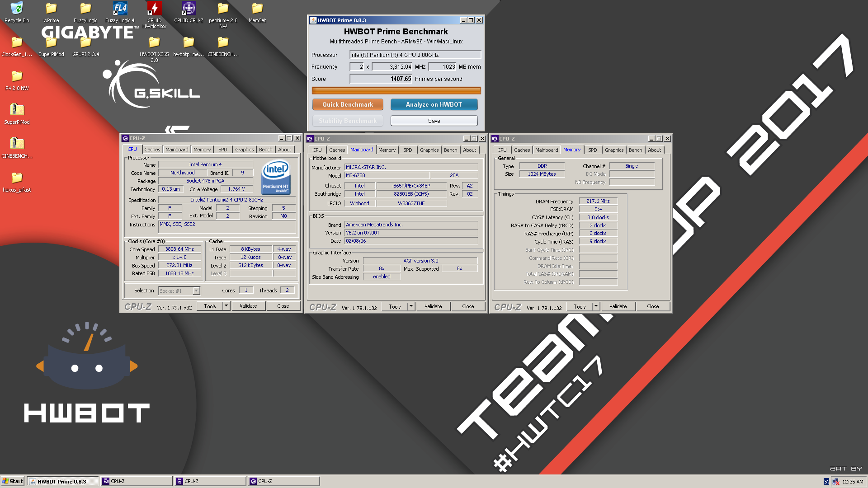868x488 pixels.
Task: Open the Start menu
Action: [13, 481]
